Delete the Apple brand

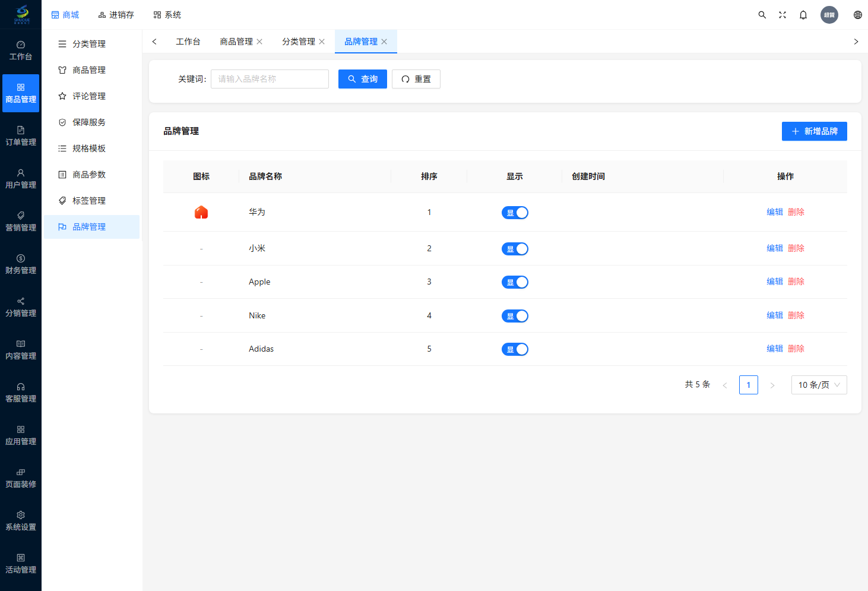(x=796, y=282)
